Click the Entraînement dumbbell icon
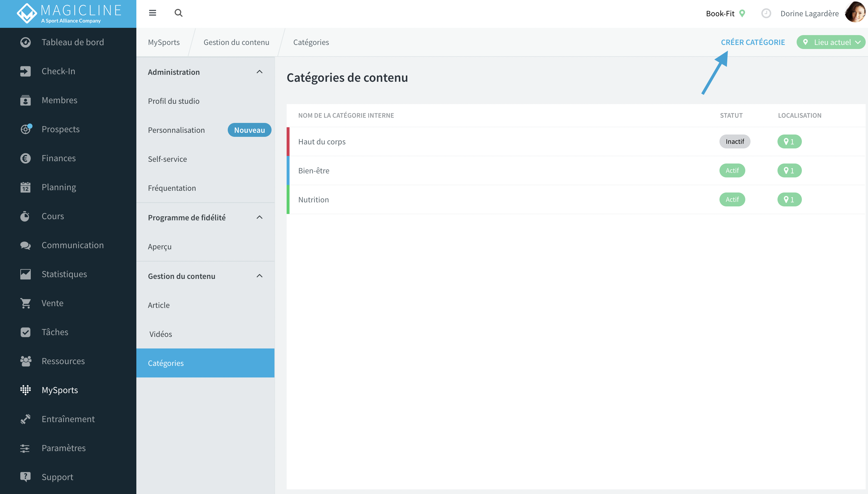 point(26,419)
